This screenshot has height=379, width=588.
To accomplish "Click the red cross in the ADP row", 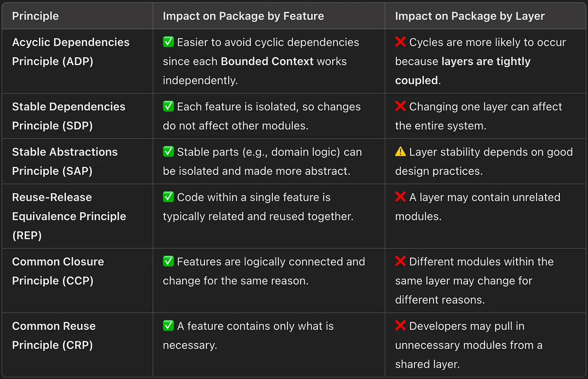I will [400, 42].
